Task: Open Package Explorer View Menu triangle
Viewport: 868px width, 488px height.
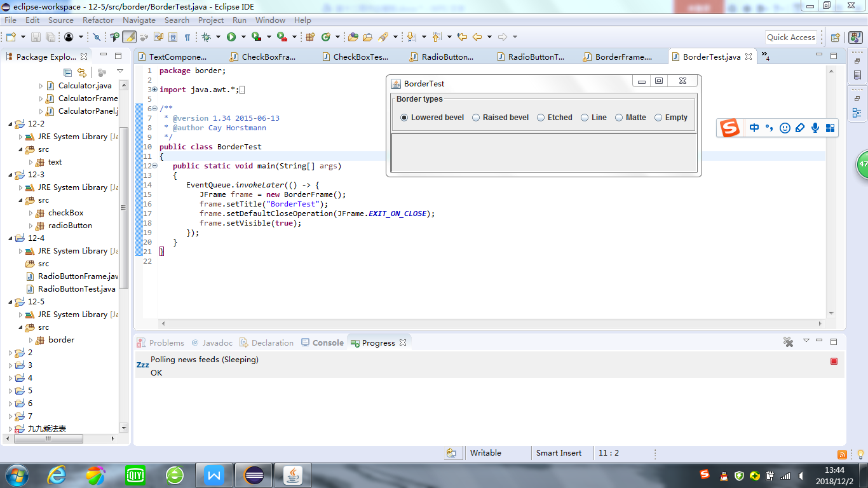Action: 119,72
